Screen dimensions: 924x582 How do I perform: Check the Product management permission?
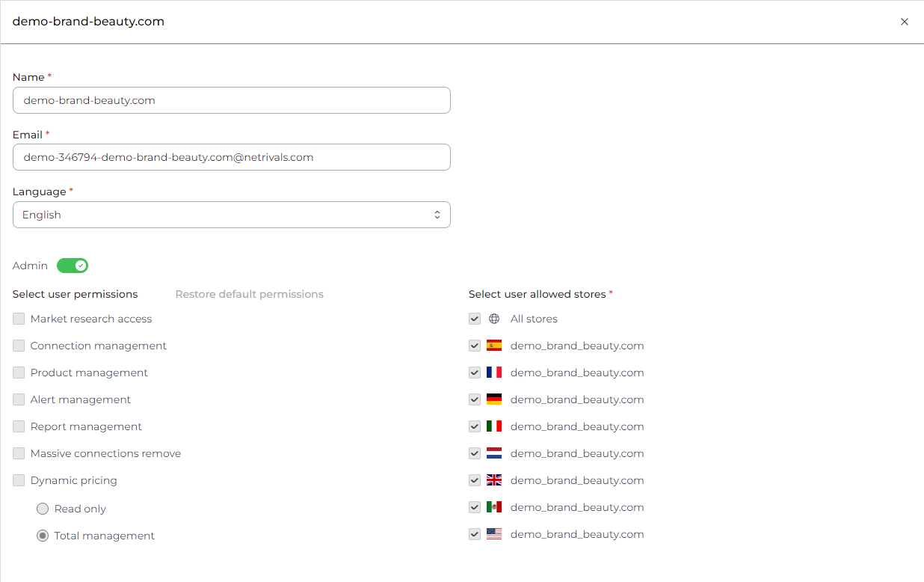click(19, 373)
